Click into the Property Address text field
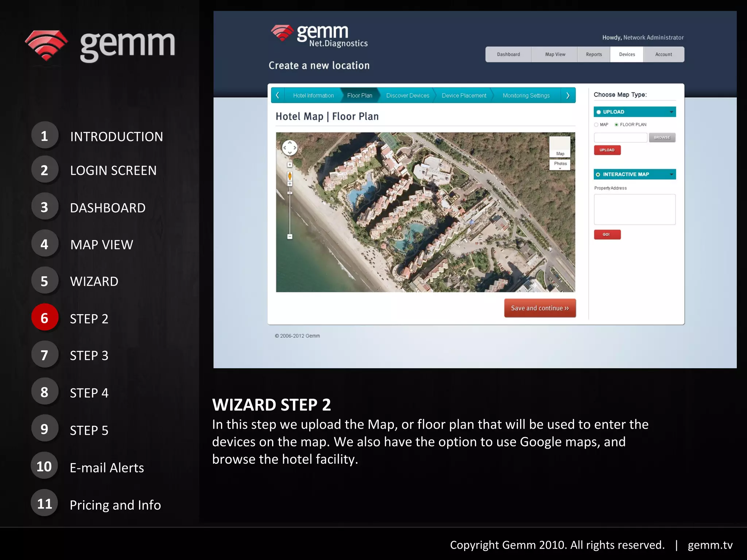This screenshot has width=747, height=560. pyautogui.click(x=634, y=209)
